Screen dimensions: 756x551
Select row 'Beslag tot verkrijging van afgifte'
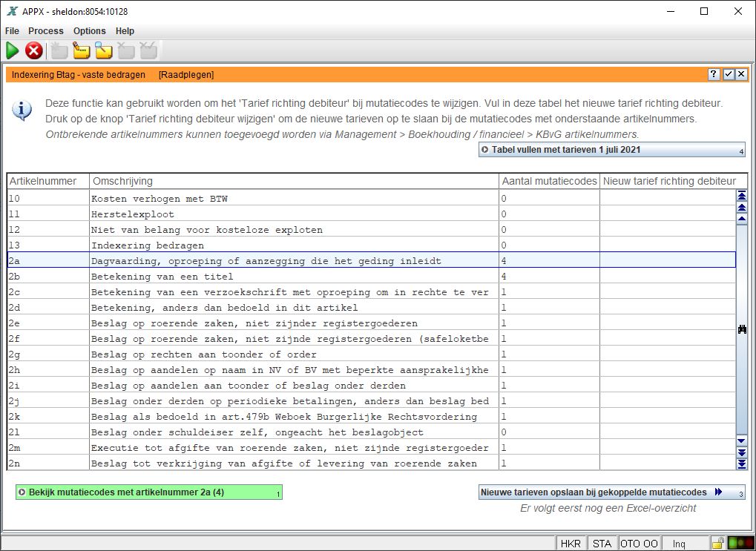pyautogui.click(x=372, y=463)
